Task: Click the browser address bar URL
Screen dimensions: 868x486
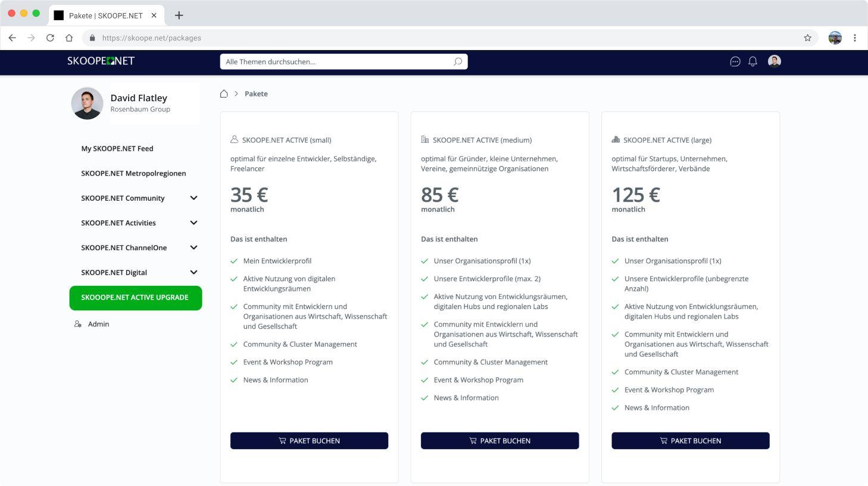Action: tap(151, 38)
